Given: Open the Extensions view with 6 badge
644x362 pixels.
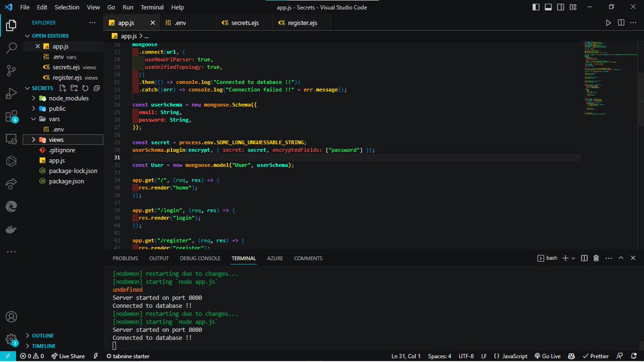Looking at the screenshot, I should 11,116.
